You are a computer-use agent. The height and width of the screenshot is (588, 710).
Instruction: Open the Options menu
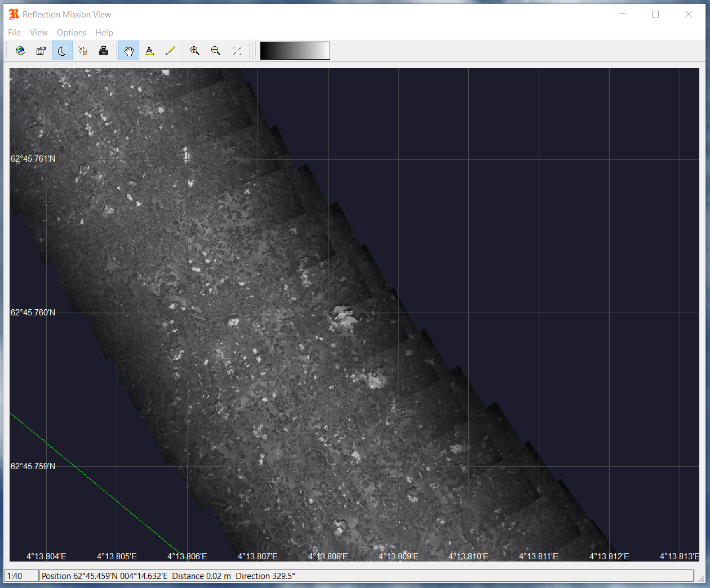pyautogui.click(x=71, y=32)
